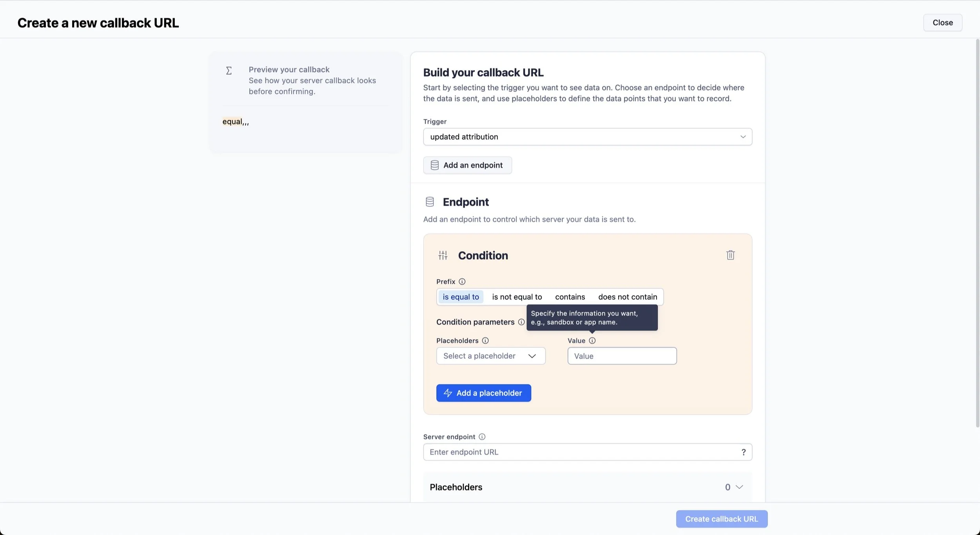Click the highlighted 'equal' text in preview
The image size is (980, 535).
tap(232, 121)
